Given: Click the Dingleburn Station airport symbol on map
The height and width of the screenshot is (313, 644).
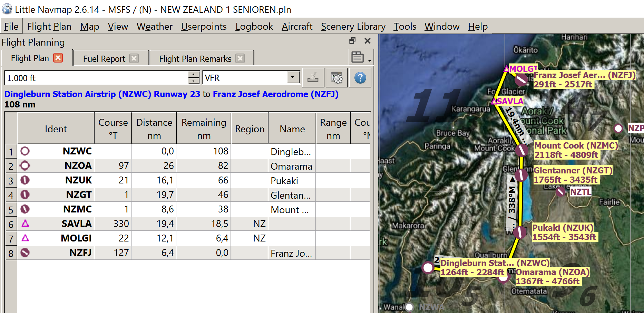Looking at the screenshot, I should [428, 267].
